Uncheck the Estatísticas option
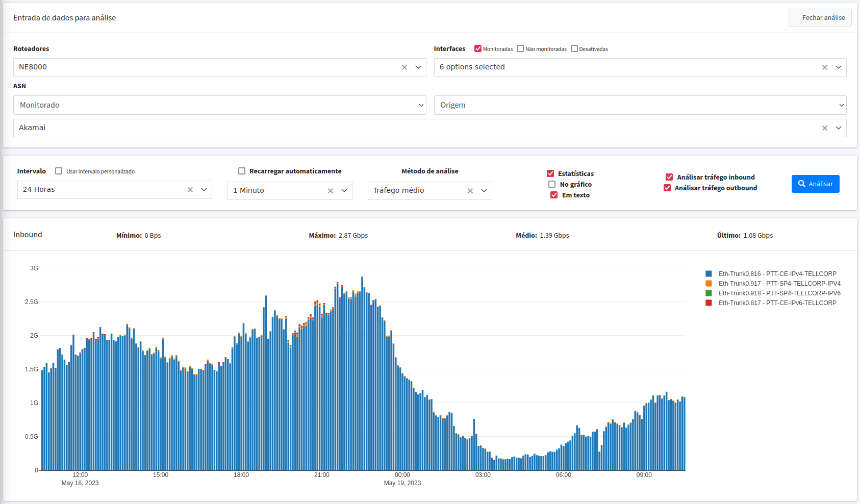 (550, 173)
